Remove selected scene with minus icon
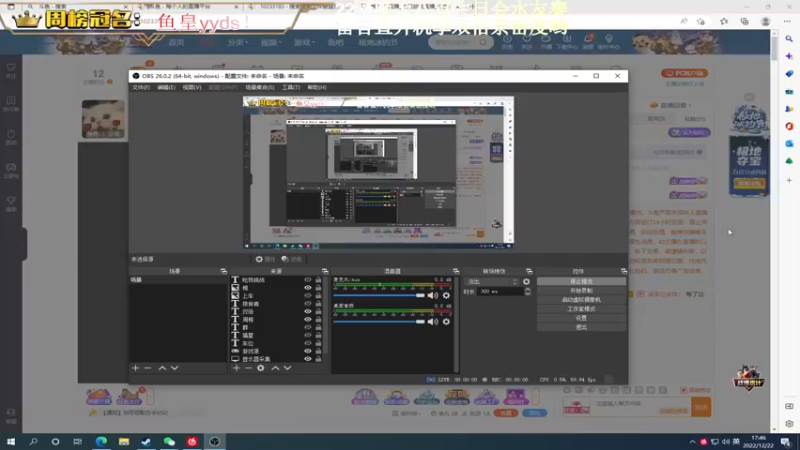800x450 pixels. pyautogui.click(x=147, y=368)
